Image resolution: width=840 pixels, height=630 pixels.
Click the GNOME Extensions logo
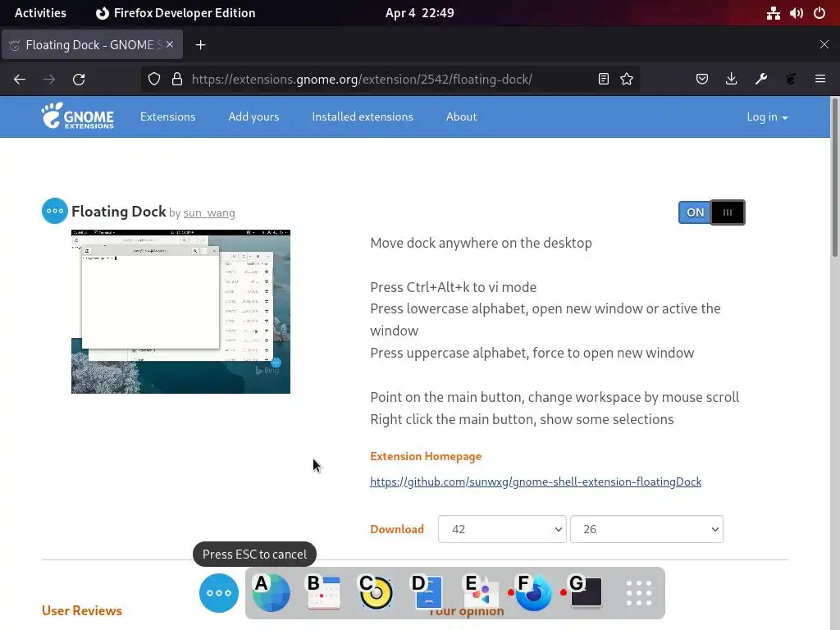78,116
